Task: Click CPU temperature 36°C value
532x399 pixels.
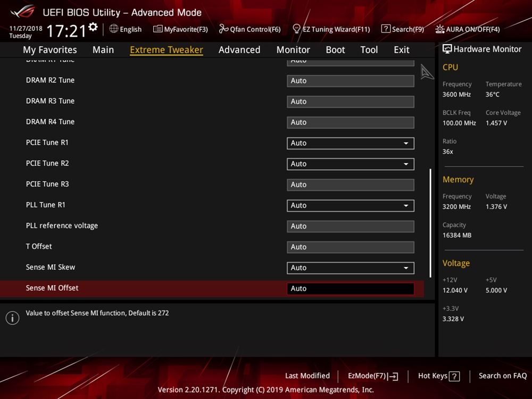Action: [492, 94]
